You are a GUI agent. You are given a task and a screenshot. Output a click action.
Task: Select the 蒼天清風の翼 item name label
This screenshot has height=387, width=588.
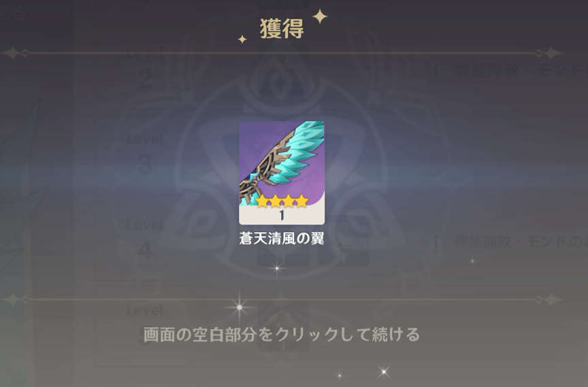(x=282, y=239)
